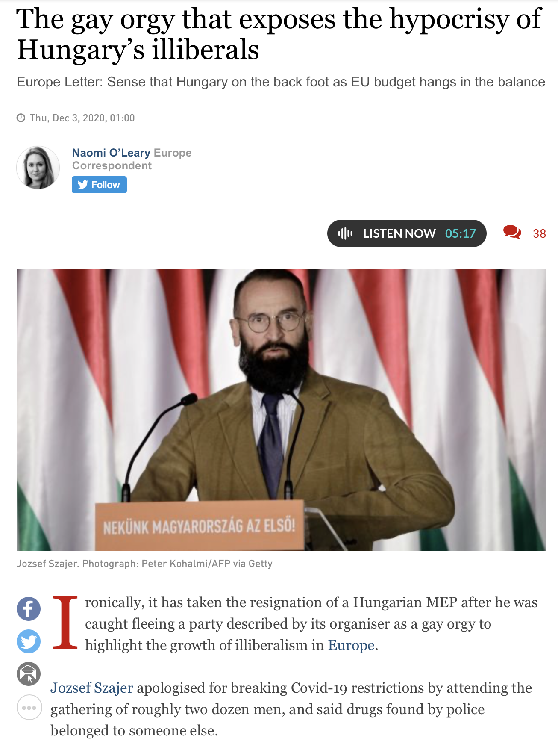The width and height of the screenshot is (558, 756).
Task: View the 38 comments count
Action: (539, 233)
